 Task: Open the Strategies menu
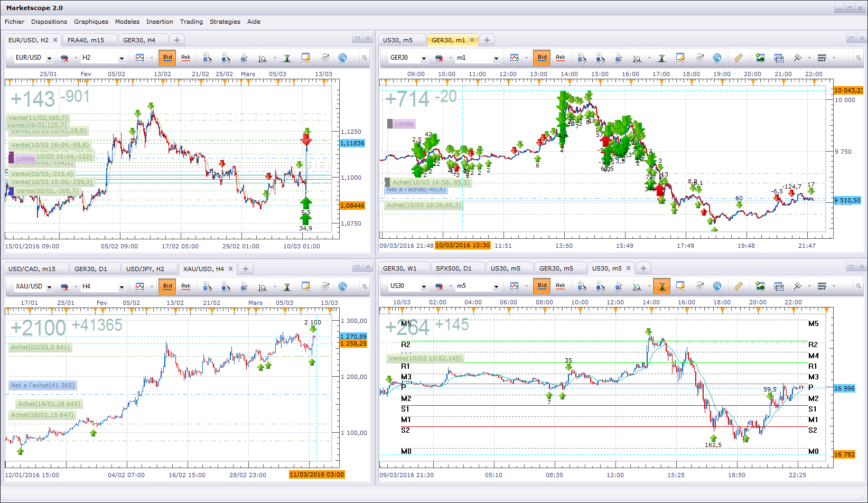pos(225,22)
